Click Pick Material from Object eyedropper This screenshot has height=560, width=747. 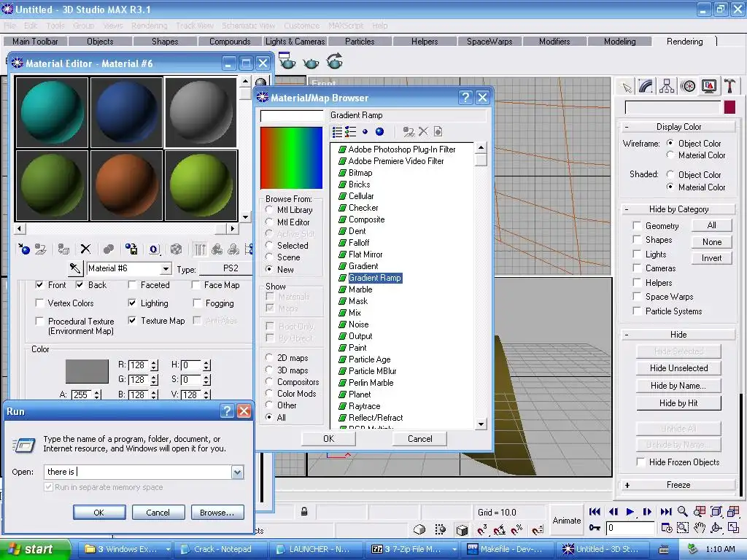coord(75,268)
